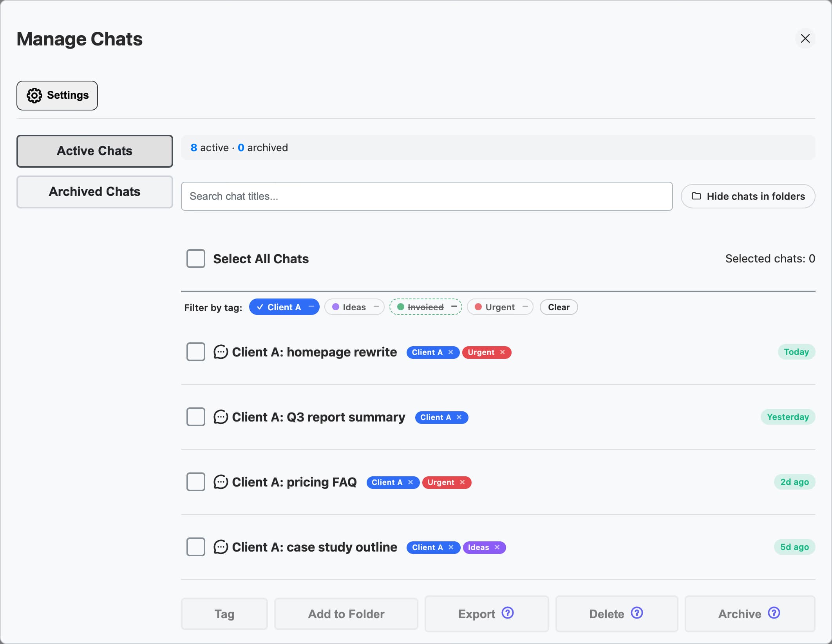Remove Client A tag from Q3 report summary

coord(459,417)
